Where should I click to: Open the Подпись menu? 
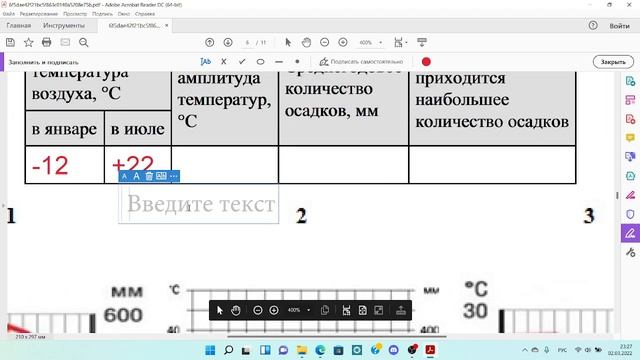coord(102,14)
